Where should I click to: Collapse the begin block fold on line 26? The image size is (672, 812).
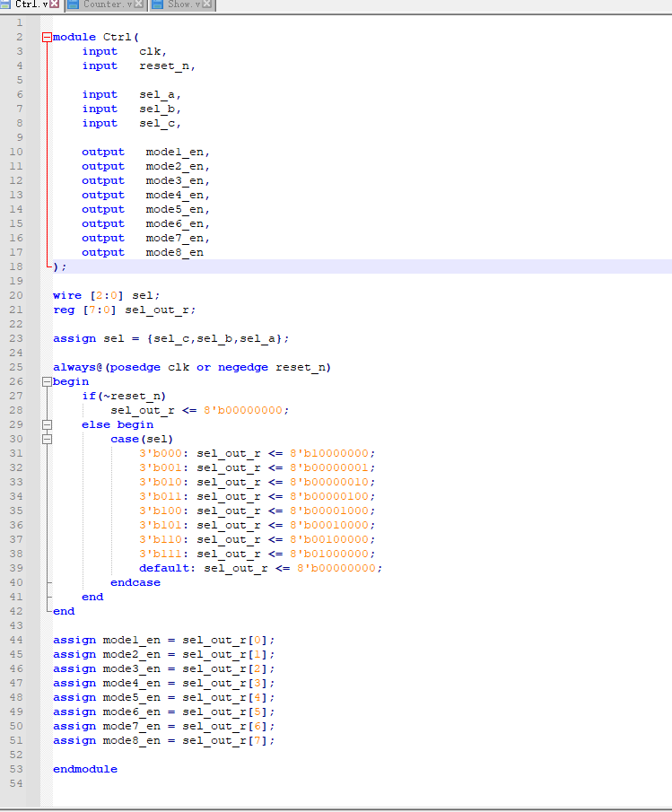[x=47, y=381]
